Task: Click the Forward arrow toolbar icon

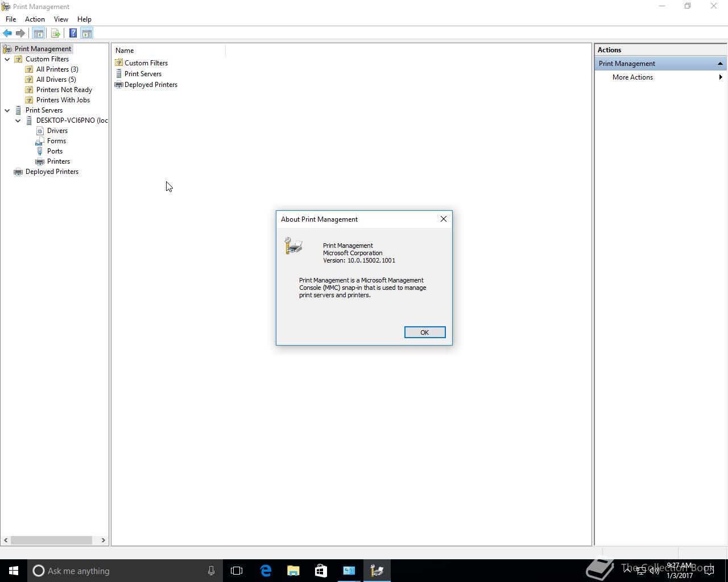Action: coord(20,34)
